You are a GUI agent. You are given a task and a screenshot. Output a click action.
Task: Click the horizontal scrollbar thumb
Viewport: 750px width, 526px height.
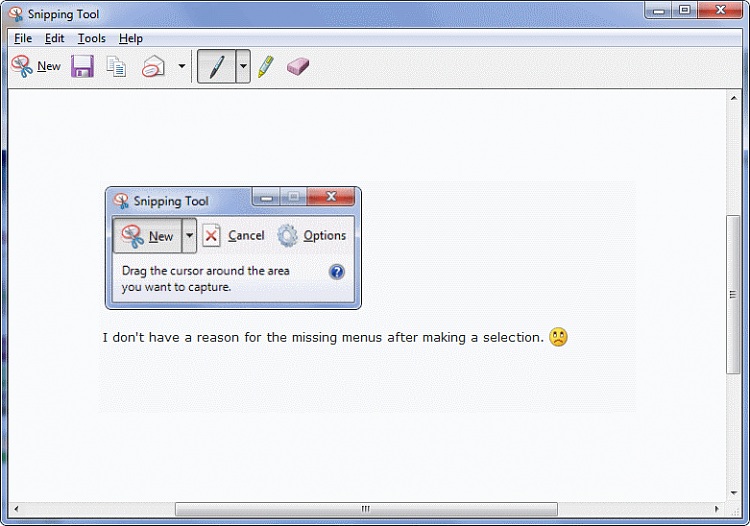(366, 509)
